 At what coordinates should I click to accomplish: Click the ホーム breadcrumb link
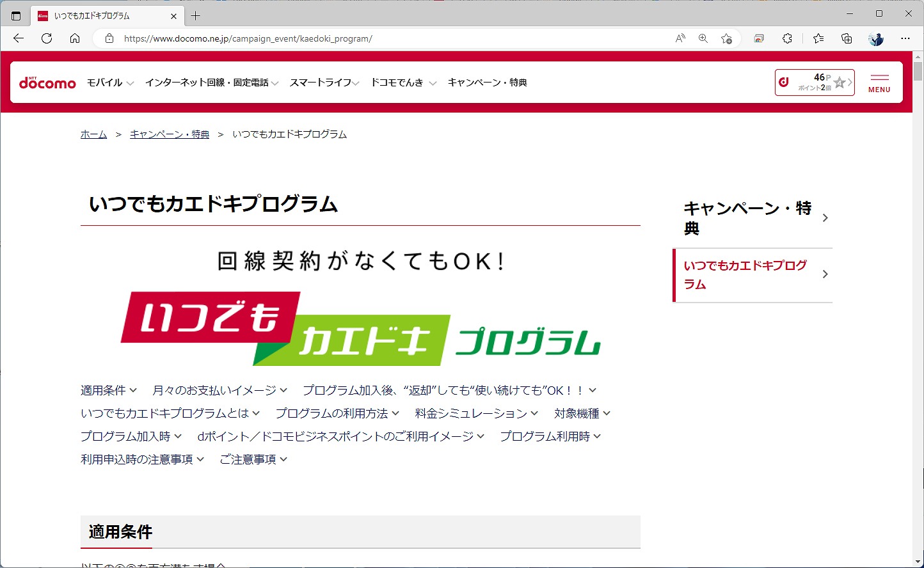93,134
